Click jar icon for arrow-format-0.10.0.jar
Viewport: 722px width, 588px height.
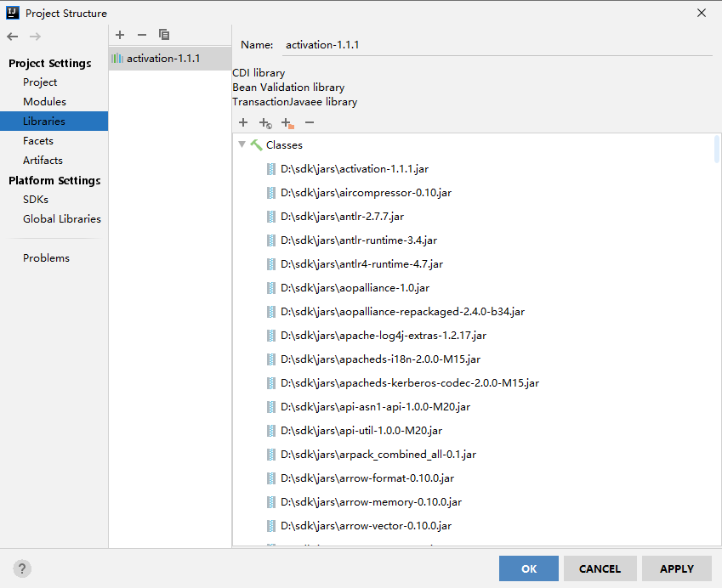[x=271, y=478]
